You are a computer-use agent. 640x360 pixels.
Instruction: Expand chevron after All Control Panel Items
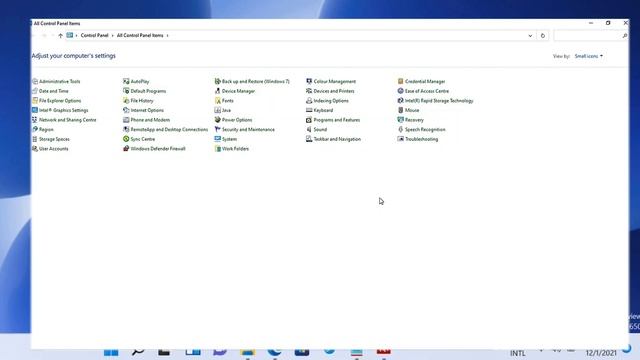click(x=167, y=36)
